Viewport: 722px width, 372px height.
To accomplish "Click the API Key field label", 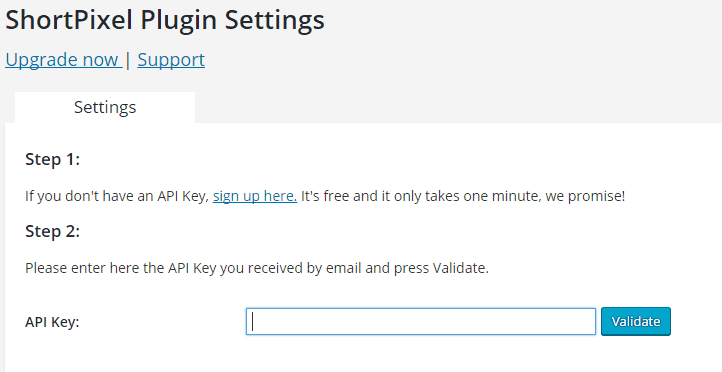I will tap(52, 322).
